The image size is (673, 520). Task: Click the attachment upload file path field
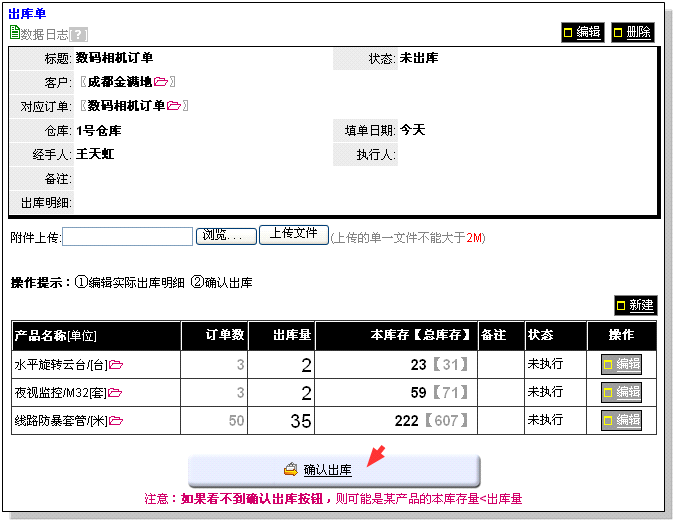coord(127,237)
